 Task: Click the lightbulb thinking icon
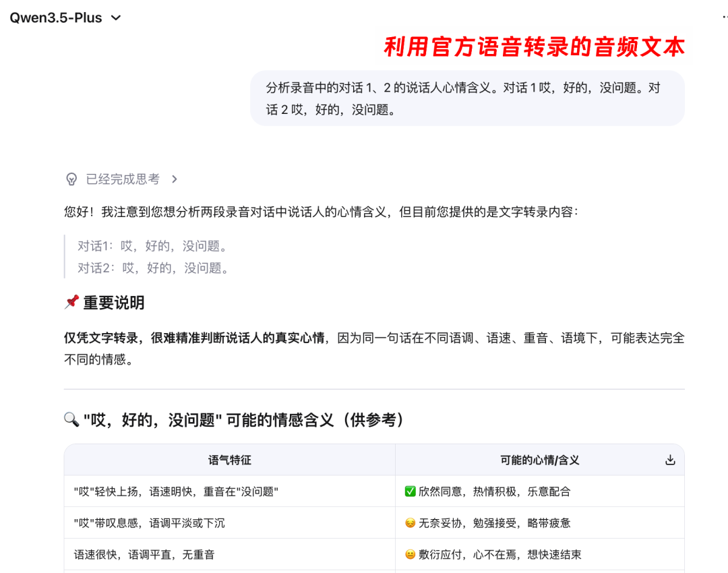[71, 179]
